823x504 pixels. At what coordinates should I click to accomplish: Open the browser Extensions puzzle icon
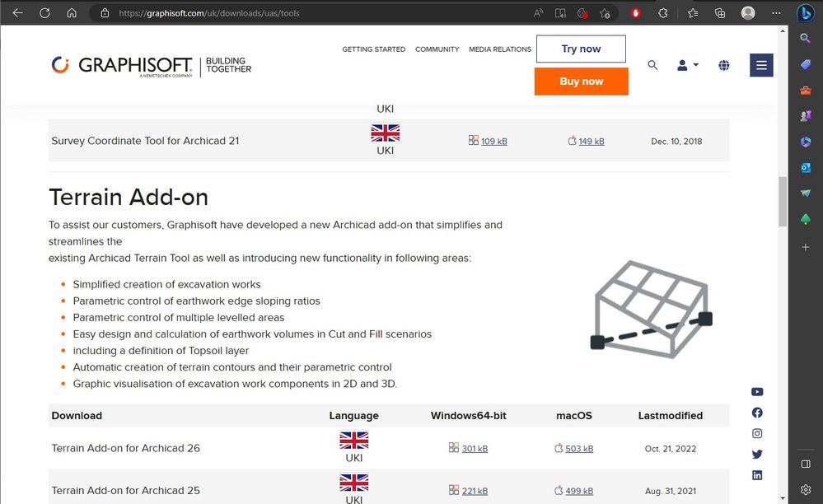[x=663, y=13]
